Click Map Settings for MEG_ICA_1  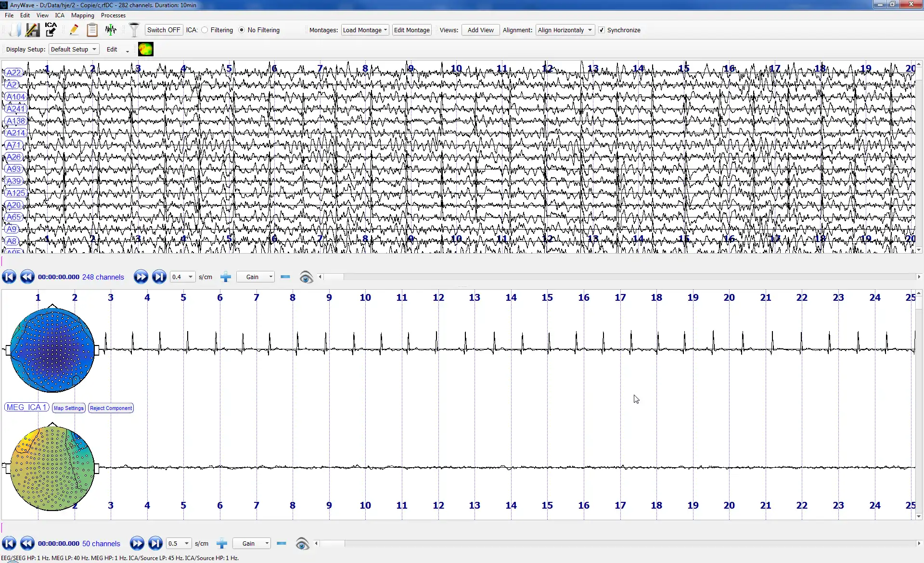69,407
